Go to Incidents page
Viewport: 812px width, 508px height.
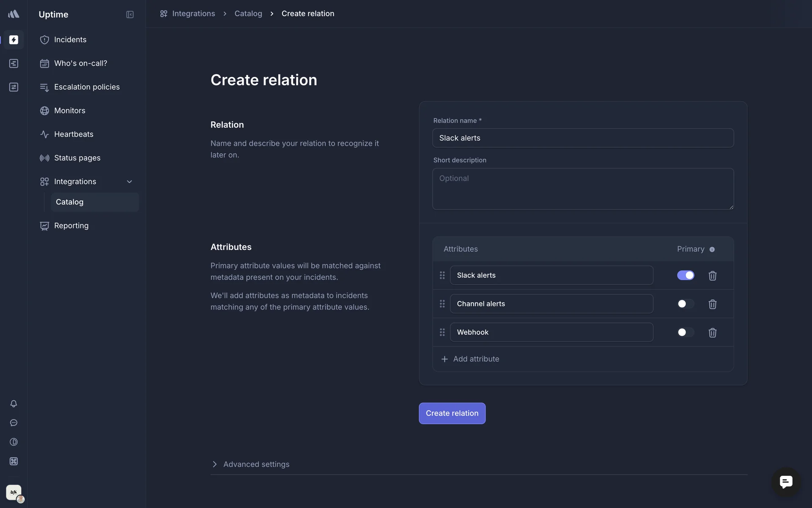point(70,40)
